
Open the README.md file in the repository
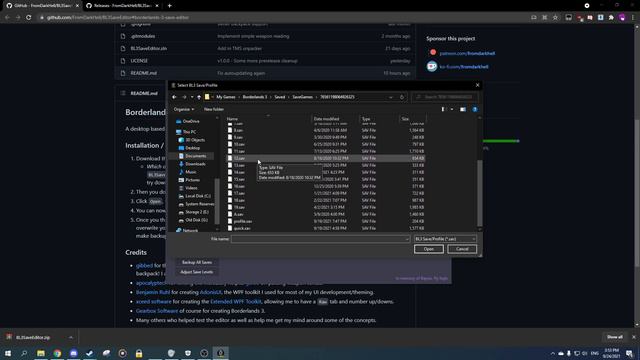pos(143,73)
